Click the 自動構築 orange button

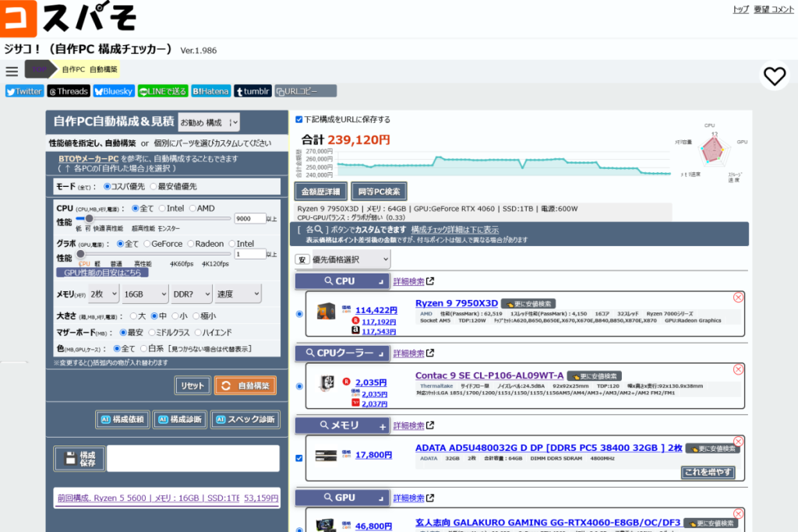(245, 386)
